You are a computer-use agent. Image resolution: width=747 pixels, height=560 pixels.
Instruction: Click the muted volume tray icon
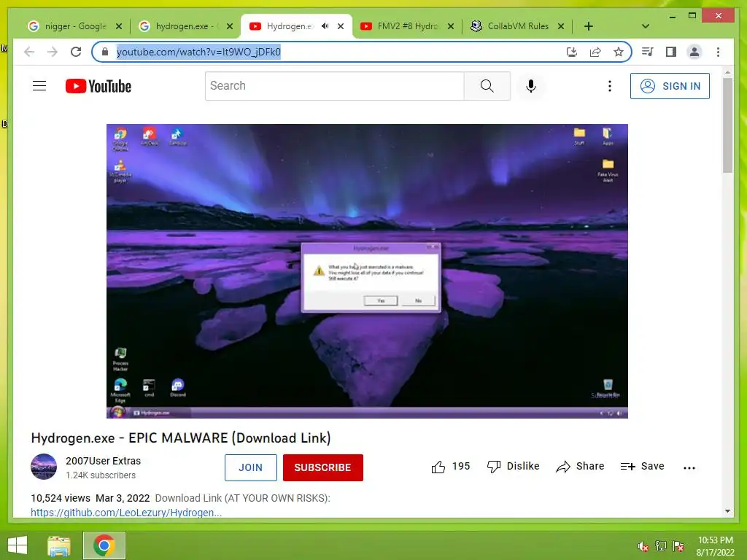tap(643, 546)
